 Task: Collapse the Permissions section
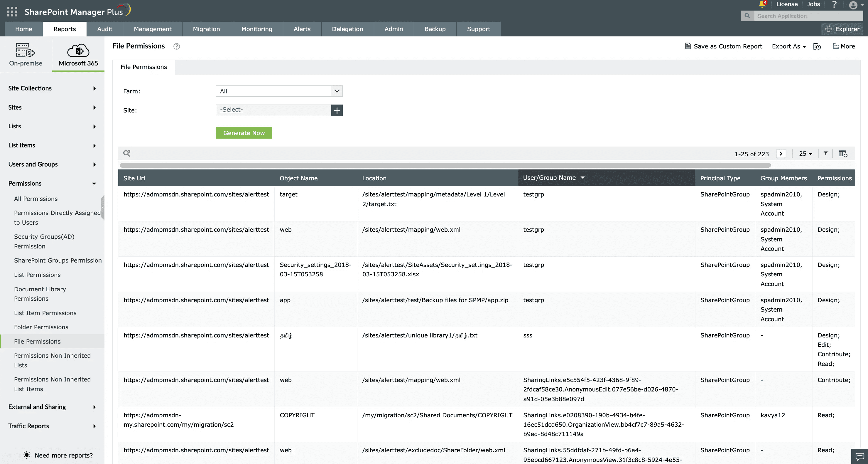52,184
